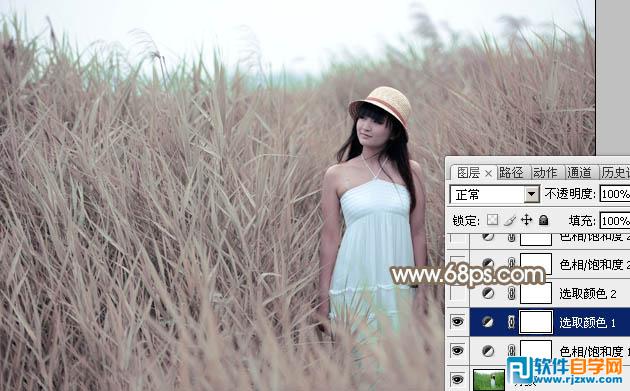630x391 pixels.
Task: Click the layer mask thumbnail of 选取颜色 1
Action: pyautogui.click(x=536, y=322)
